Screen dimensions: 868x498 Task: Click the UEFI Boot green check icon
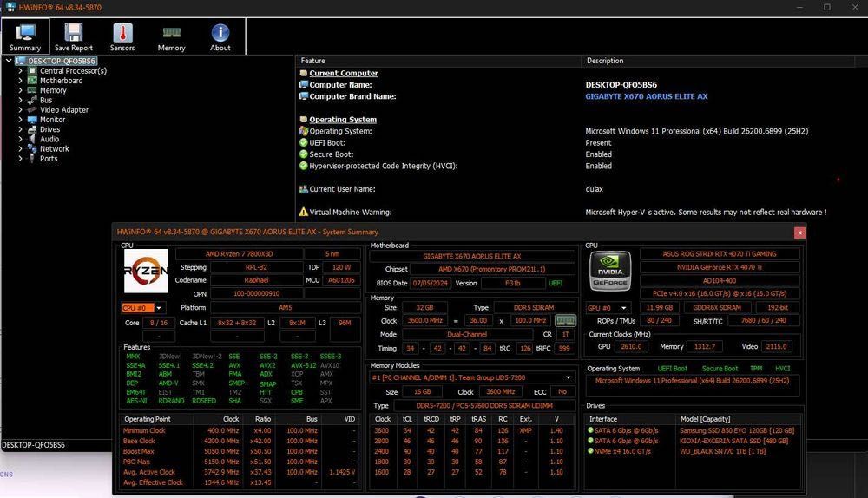(303, 142)
